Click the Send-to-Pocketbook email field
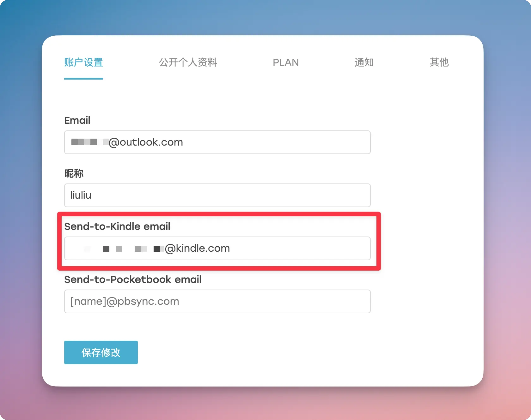531x420 pixels. pos(217,302)
